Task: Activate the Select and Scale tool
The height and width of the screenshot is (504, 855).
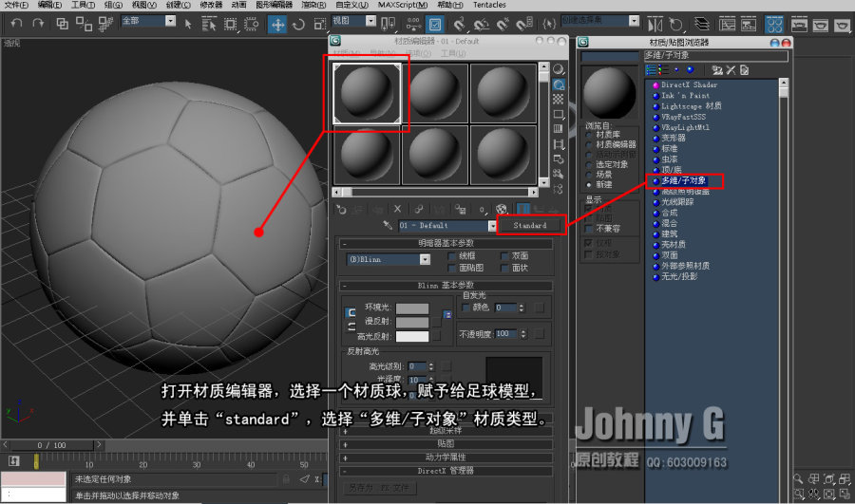Action: pos(319,25)
